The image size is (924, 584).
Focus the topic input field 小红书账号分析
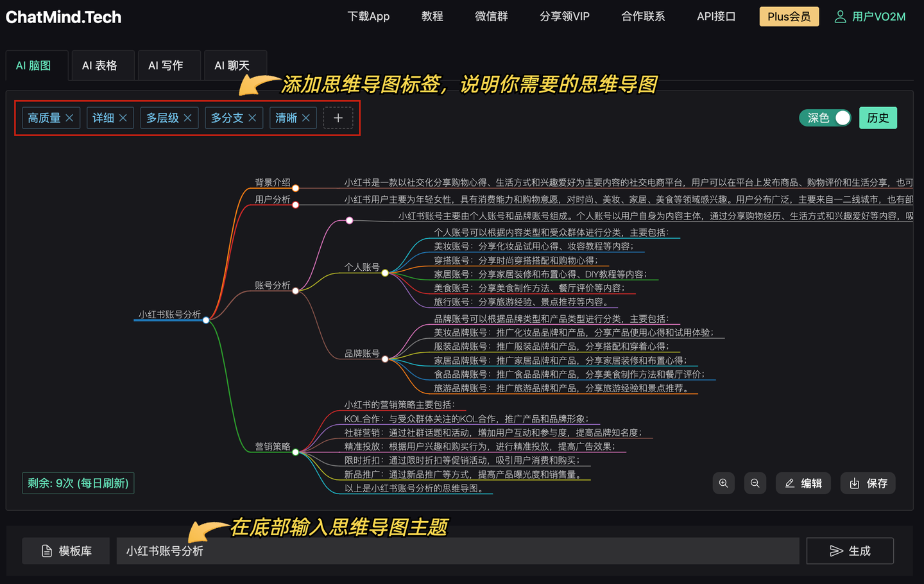[458, 551]
